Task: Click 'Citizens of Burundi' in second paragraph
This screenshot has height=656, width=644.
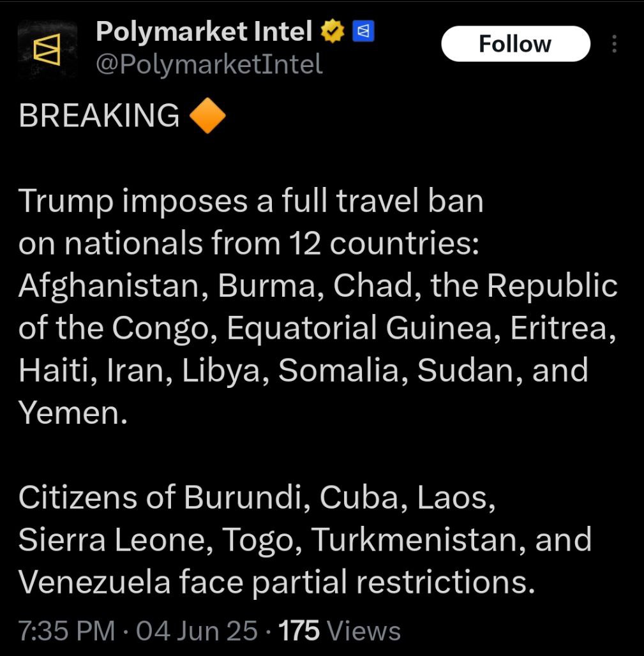Action: 165,498
